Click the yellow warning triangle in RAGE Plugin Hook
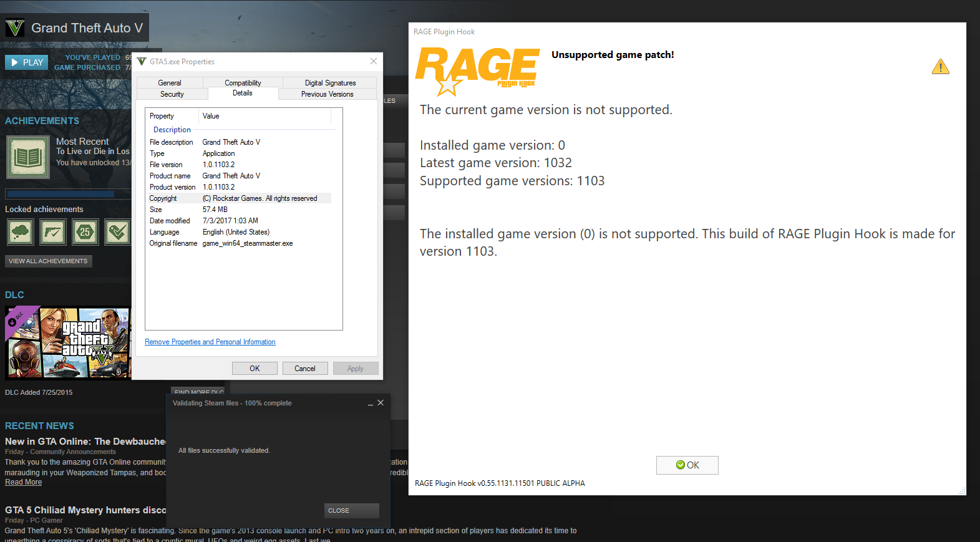This screenshot has width=980, height=542. (940, 67)
